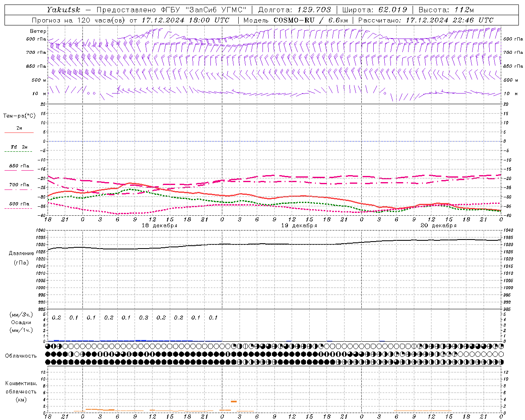This screenshot has width=525, height=420.
Task: Click the Облачность cloud cover label
Action: [21, 356]
